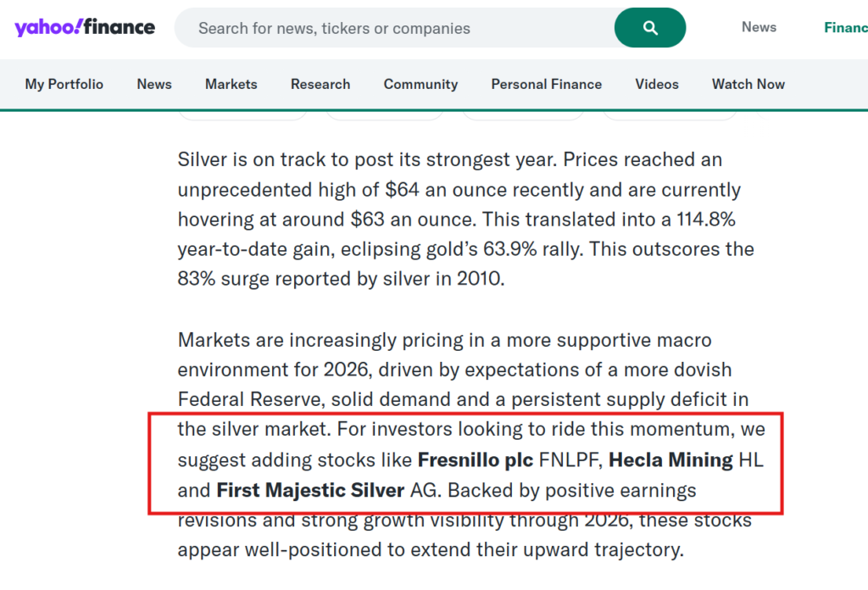Click the green magnifier search button

(x=650, y=28)
